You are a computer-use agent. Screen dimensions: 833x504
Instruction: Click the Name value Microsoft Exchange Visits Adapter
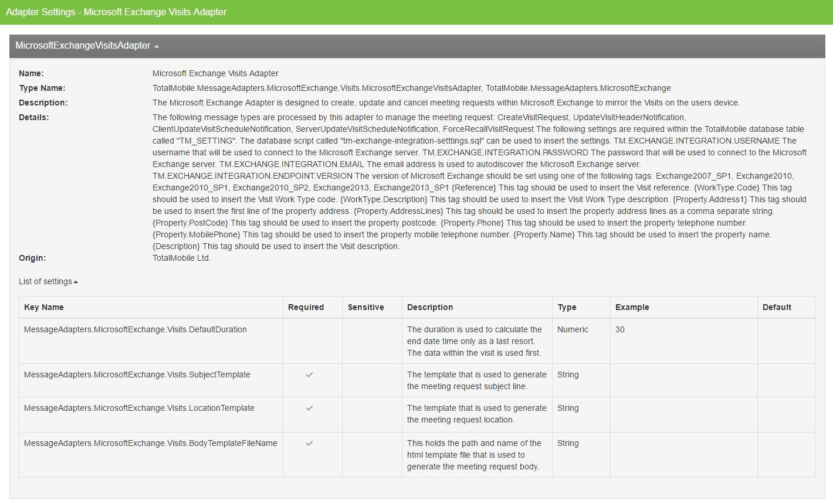pos(215,73)
